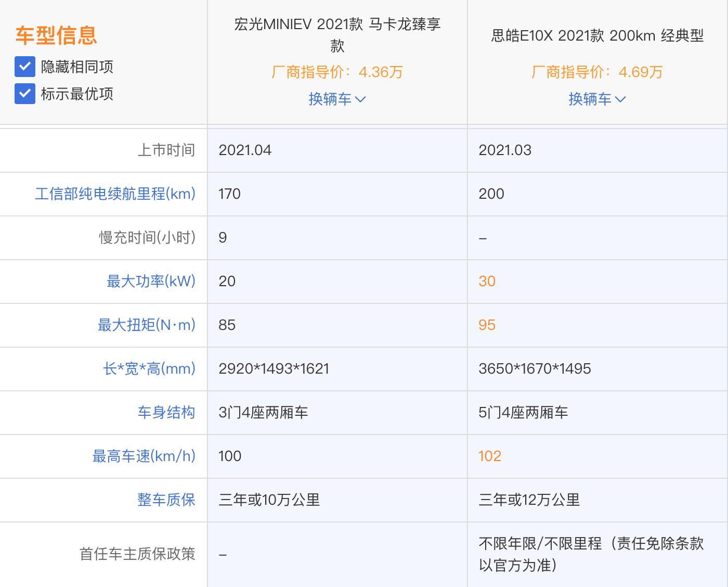Viewport: 728px width, 587px height.
Task: Open the 车身结构 parameter link
Action: [x=166, y=412]
